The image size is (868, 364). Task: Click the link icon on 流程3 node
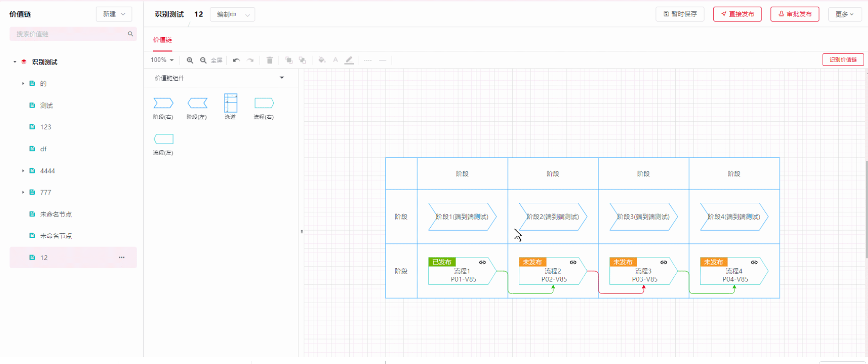coord(663,263)
